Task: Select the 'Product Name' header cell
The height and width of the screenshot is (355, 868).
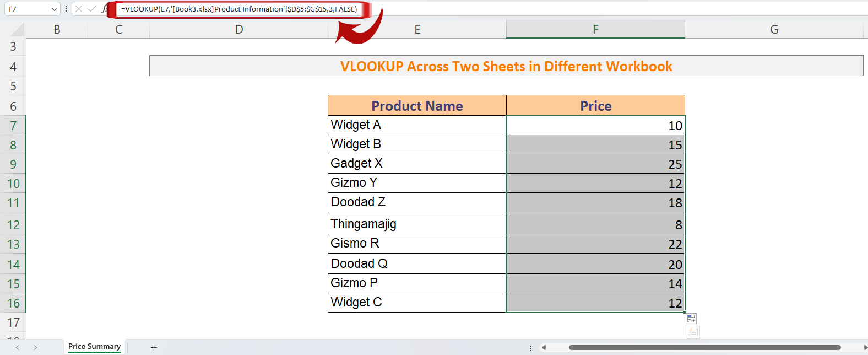Action: click(x=417, y=106)
